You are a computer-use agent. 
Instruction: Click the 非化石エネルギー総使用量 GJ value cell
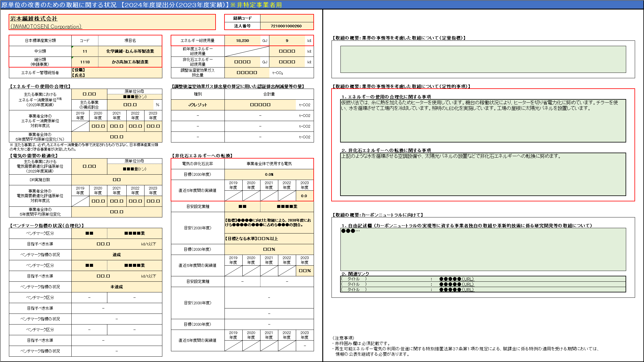tap(242, 62)
